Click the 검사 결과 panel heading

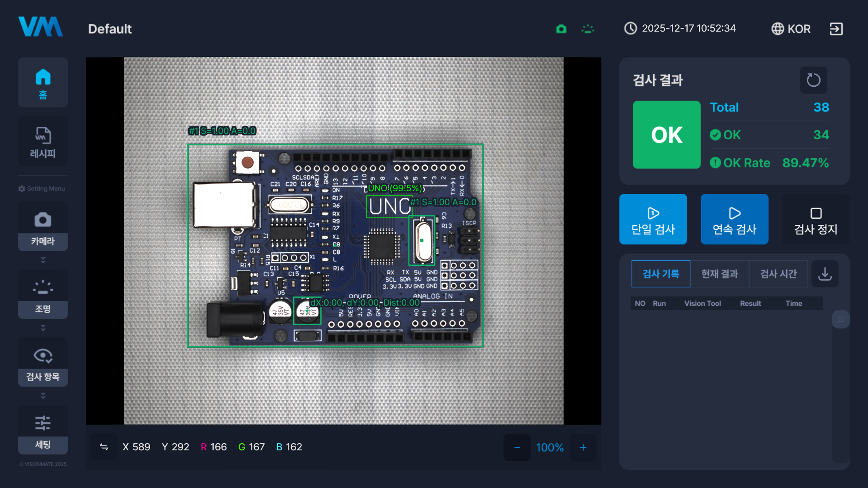coord(658,80)
